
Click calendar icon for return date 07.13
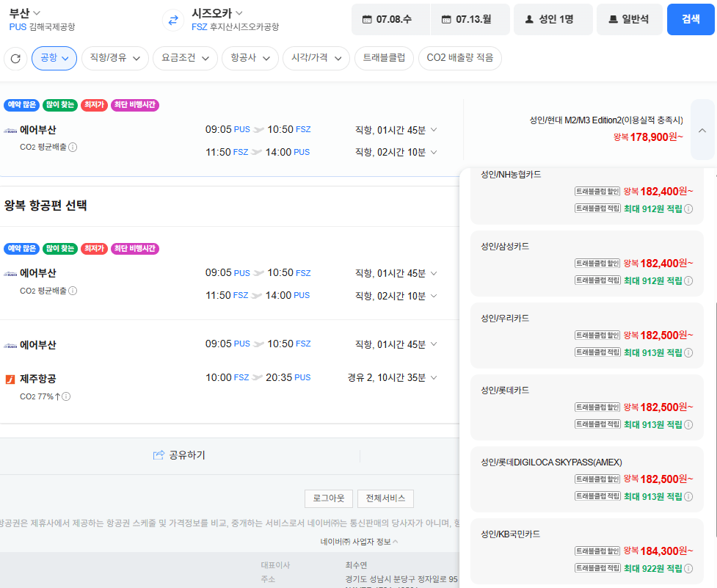pyautogui.click(x=446, y=19)
